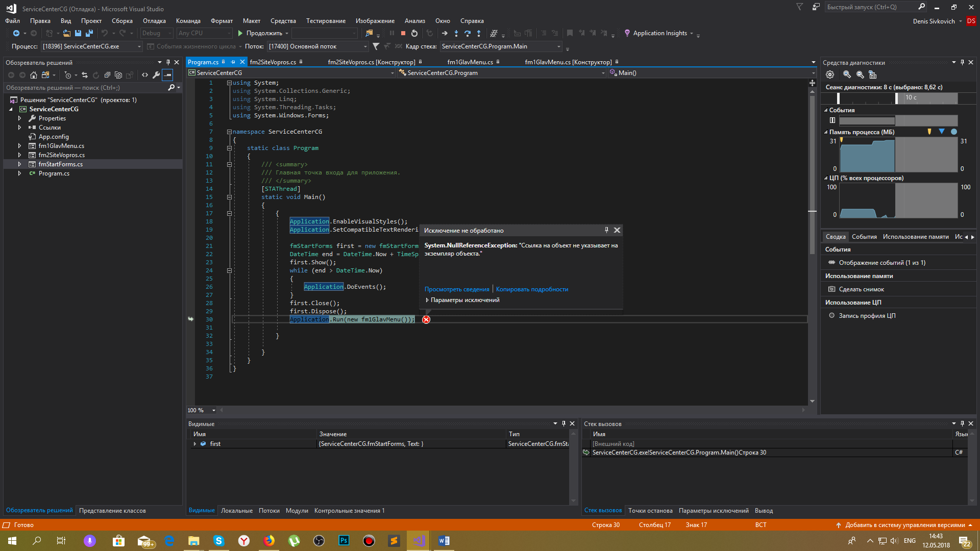Focus the Быстрый запуск search box

pos(870,7)
